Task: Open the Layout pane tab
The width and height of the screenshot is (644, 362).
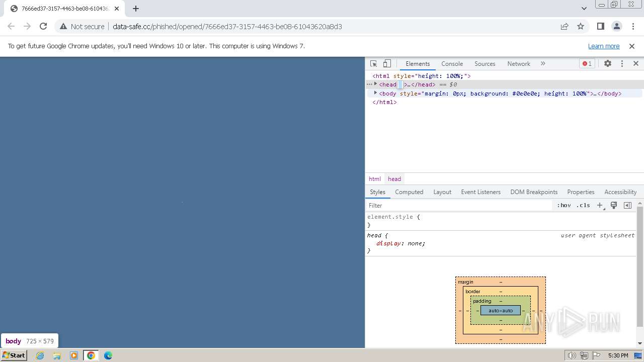Action: [x=442, y=192]
